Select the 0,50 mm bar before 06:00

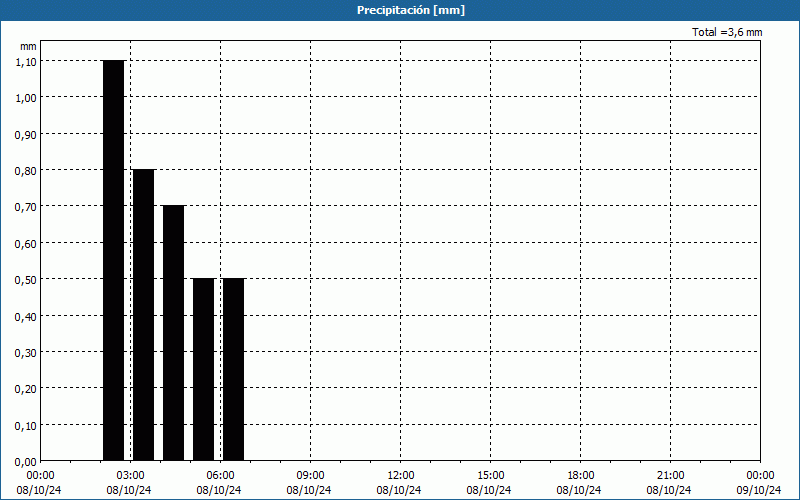[204, 369]
